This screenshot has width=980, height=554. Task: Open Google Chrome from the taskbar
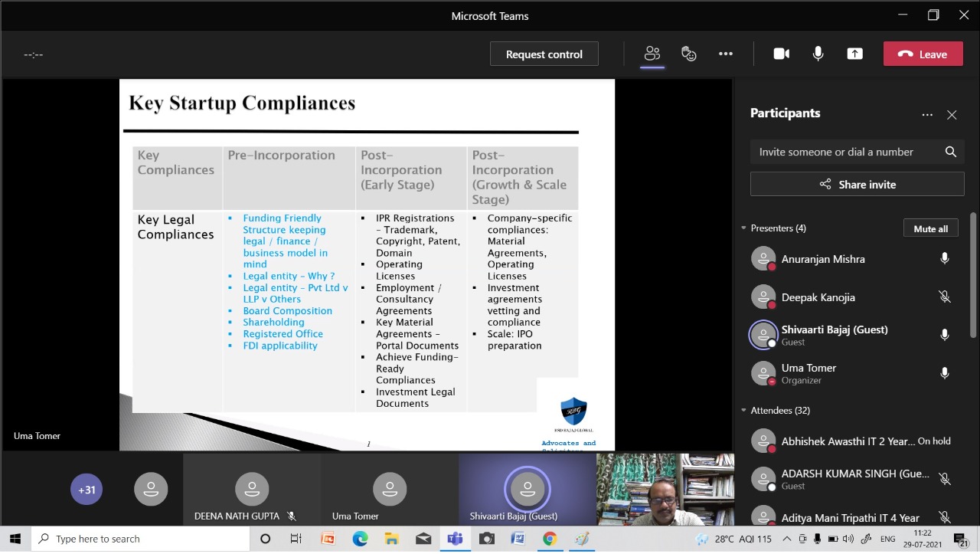click(x=549, y=539)
